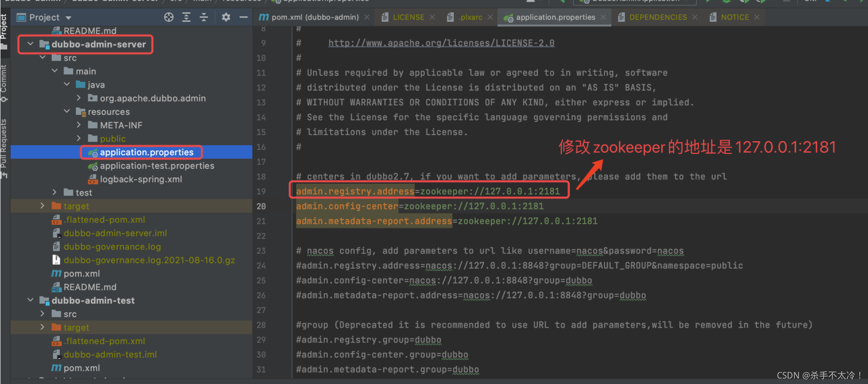The height and width of the screenshot is (384, 868).
Task: Select the Project tool window tab
Action: pos(4,31)
